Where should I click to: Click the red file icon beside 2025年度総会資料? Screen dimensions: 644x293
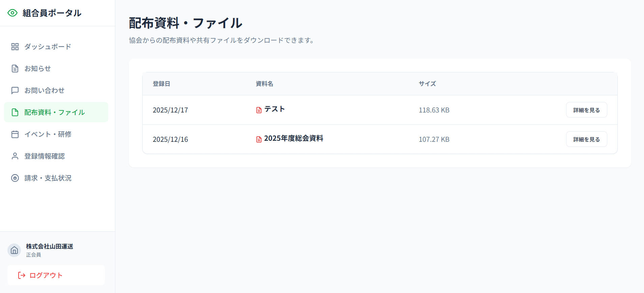(259, 139)
